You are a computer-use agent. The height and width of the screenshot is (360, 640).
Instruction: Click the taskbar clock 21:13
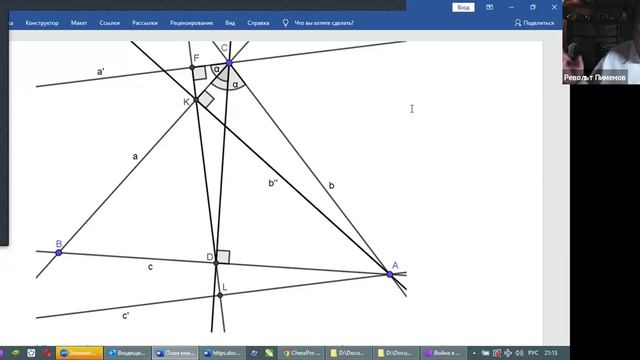[551, 353]
